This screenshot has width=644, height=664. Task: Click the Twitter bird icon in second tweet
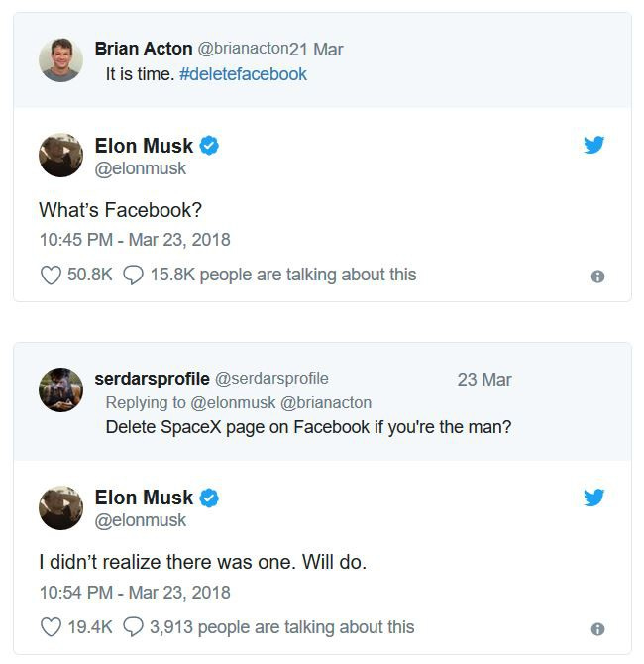[x=593, y=498]
